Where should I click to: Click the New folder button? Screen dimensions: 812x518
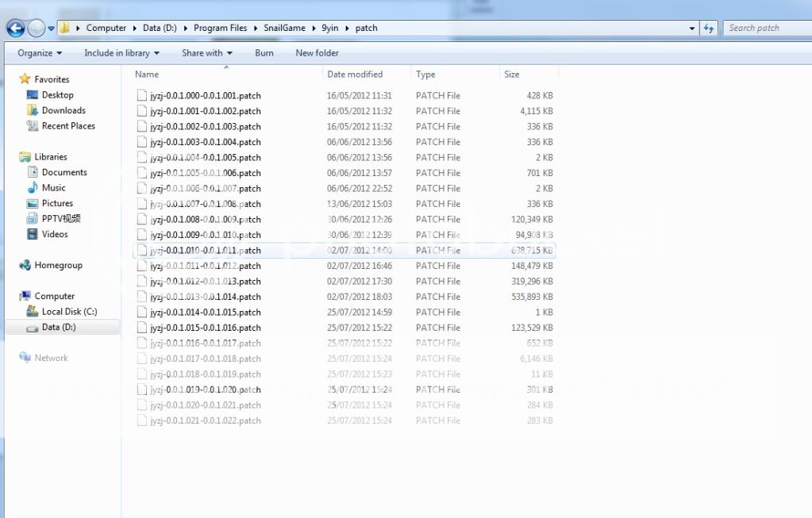(317, 53)
